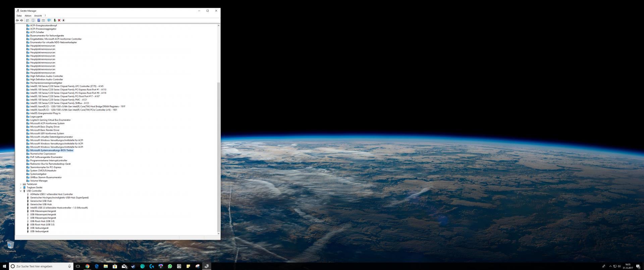Select Intel(R) USB 3.0 eXtensible-Hostcontroller entry
The height and width of the screenshot is (270, 644).
tap(59, 208)
